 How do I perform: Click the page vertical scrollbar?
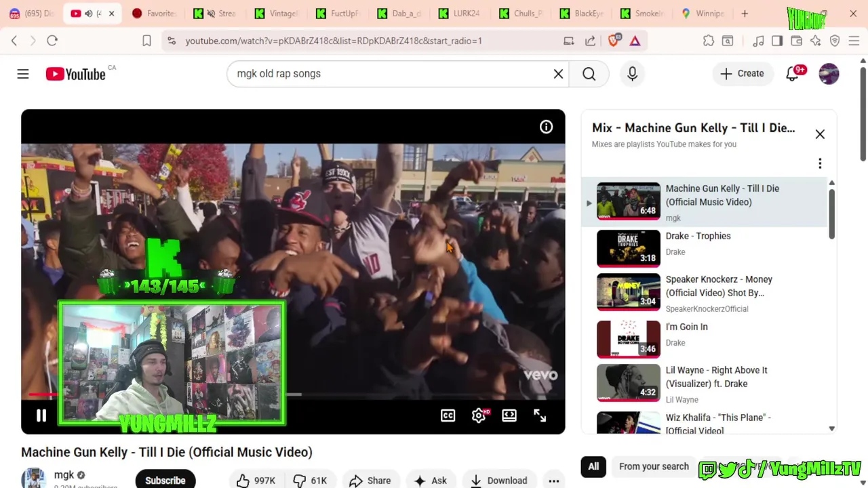tap(863, 114)
